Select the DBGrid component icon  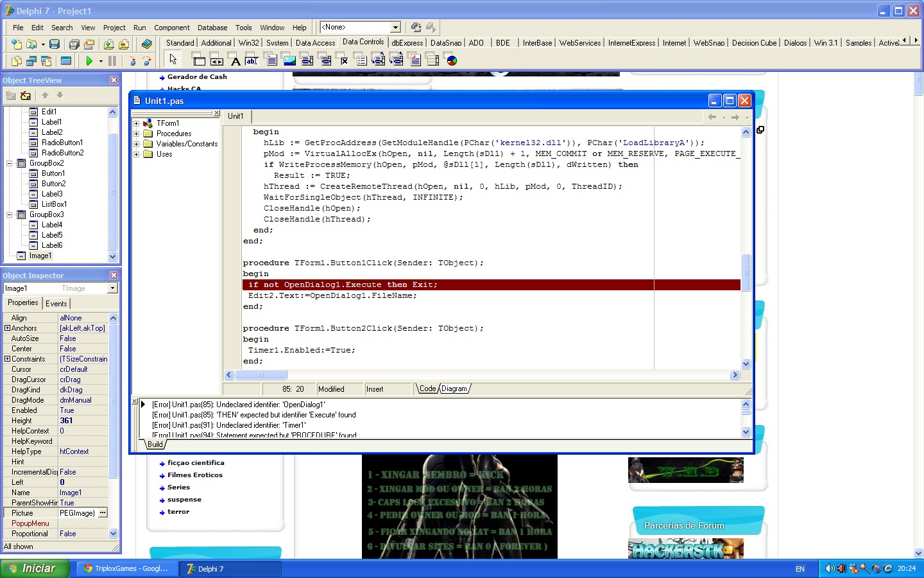pos(200,60)
